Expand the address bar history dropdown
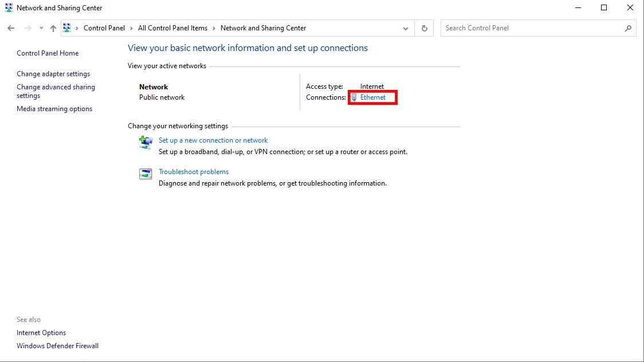Image resolution: width=644 pixels, height=362 pixels. (x=406, y=28)
